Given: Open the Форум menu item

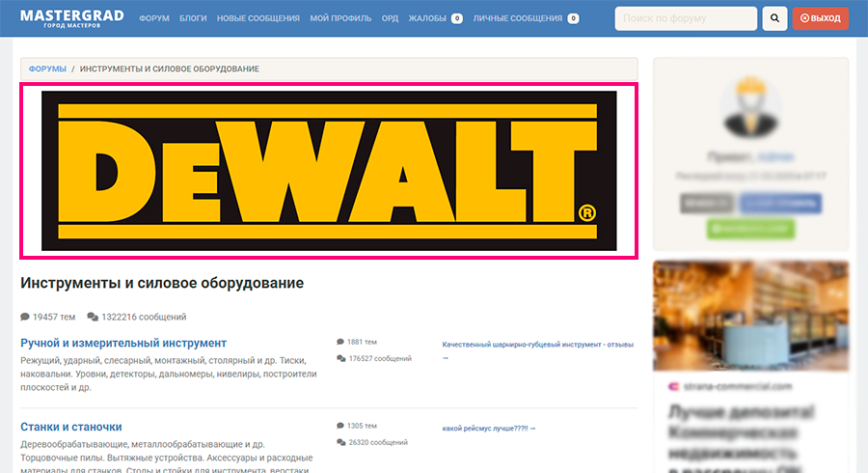Looking at the screenshot, I should [x=154, y=18].
